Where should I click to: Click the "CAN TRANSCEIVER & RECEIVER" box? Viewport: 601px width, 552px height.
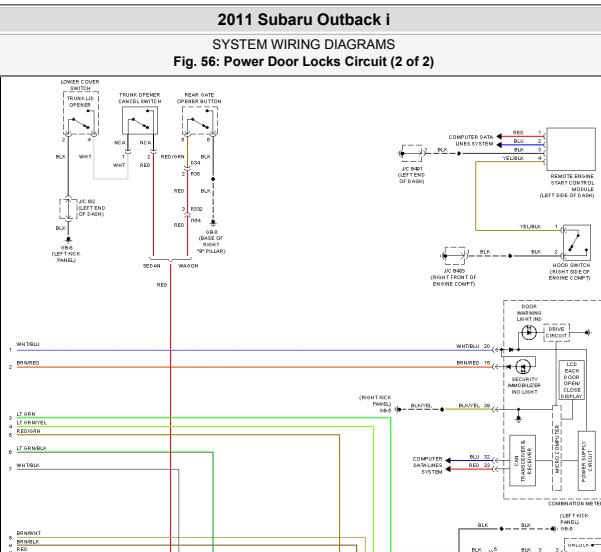coord(522,461)
